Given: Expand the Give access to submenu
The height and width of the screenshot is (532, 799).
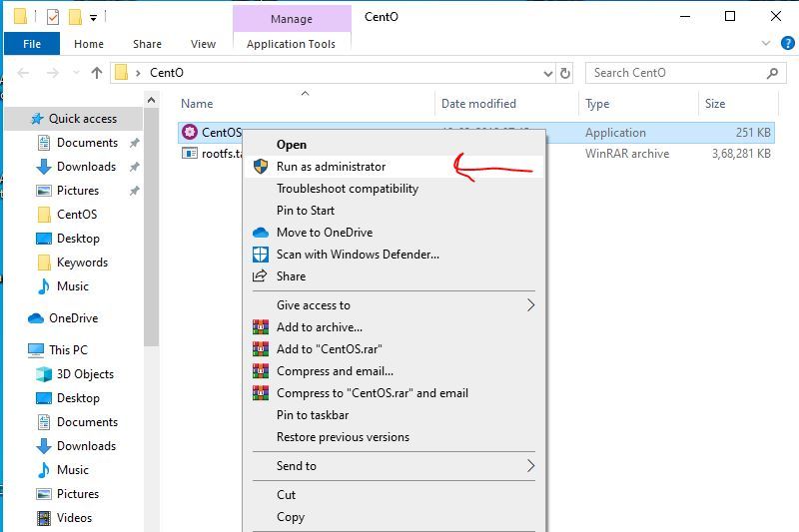Looking at the screenshot, I should (x=530, y=305).
